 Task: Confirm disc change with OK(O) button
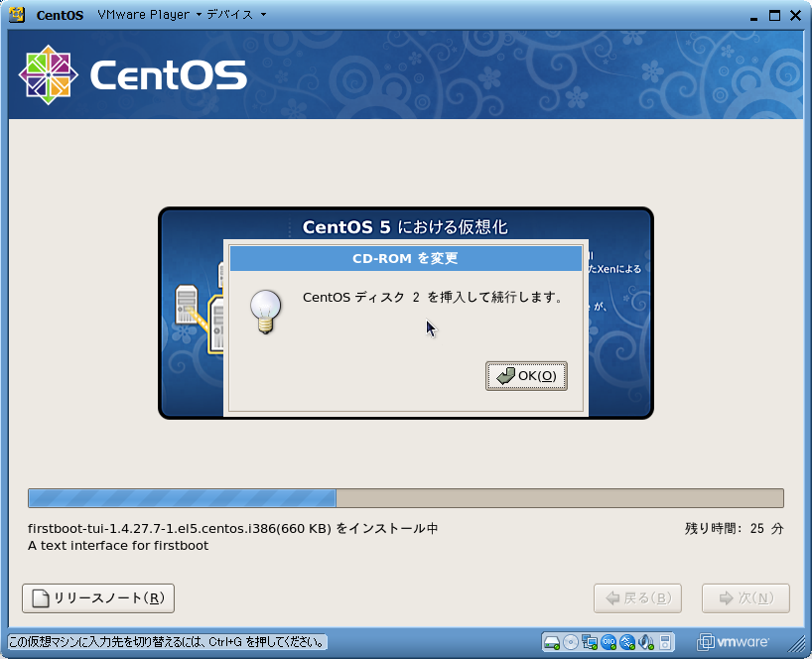(x=526, y=376)
